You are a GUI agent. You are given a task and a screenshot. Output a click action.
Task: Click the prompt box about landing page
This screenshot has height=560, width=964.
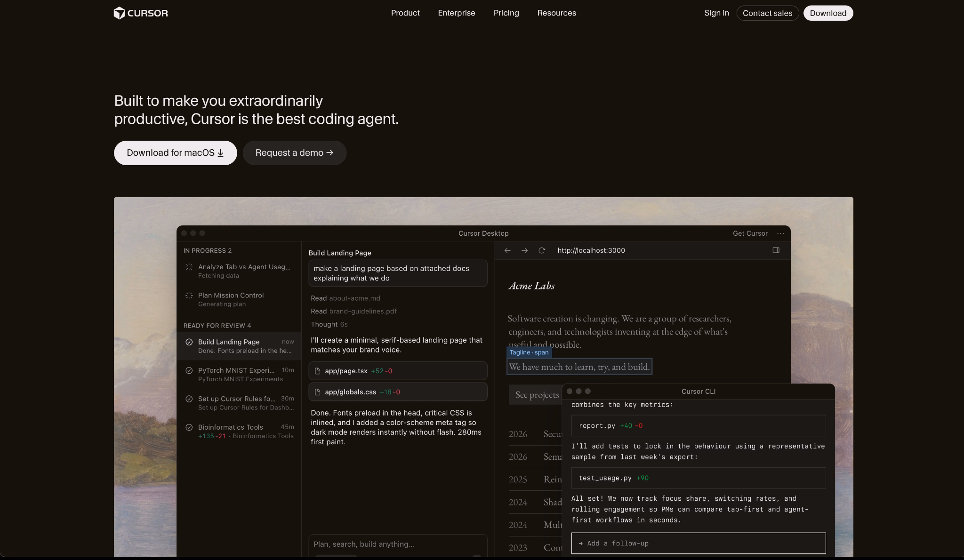point(398,273)
